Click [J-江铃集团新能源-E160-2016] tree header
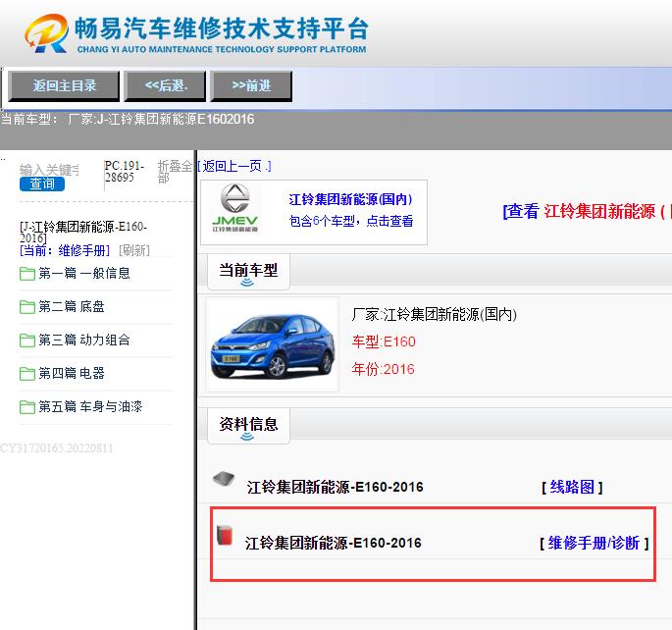This screenshot has width=672, height=630. coord(83,233)
